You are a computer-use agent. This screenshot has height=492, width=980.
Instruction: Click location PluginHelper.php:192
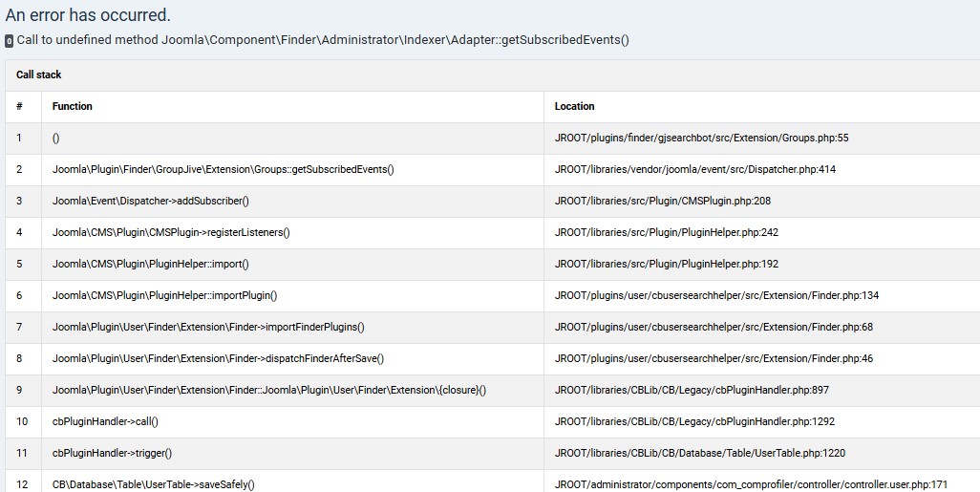667,264
